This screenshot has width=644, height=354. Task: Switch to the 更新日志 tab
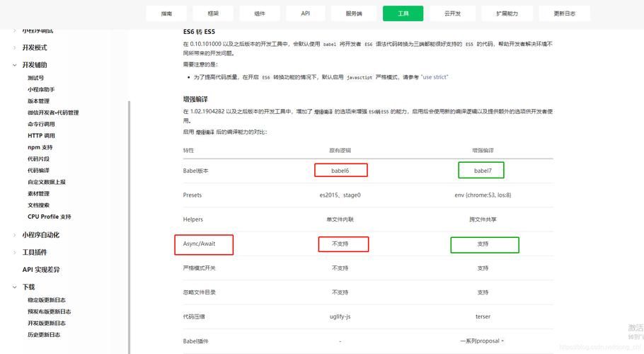point(564,13)
